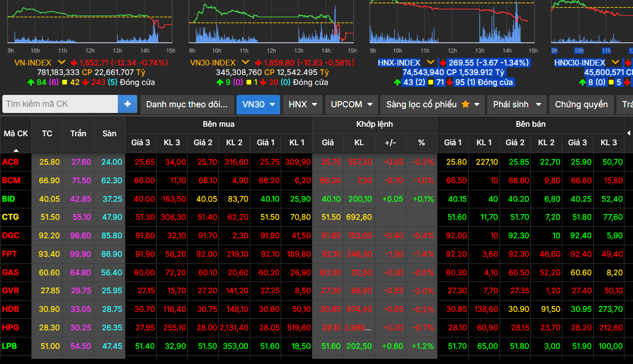This screenshot has width=633, height=364.
Task: Click the chevron beside HNX30-INDEX
Action: click(615, 62)
